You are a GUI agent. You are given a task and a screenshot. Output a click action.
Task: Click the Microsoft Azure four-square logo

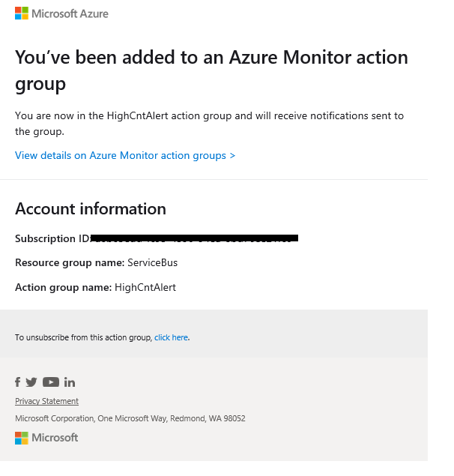(x=22, y=13)
